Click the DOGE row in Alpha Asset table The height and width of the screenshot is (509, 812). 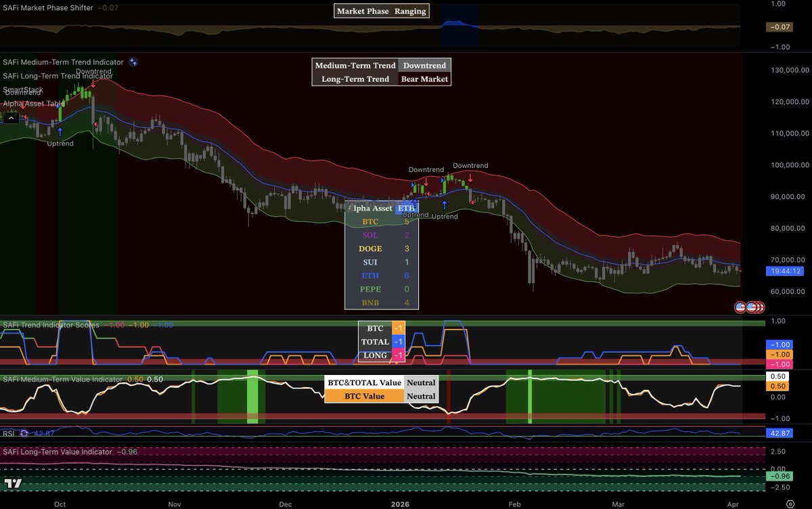click(x=382, y=248)
